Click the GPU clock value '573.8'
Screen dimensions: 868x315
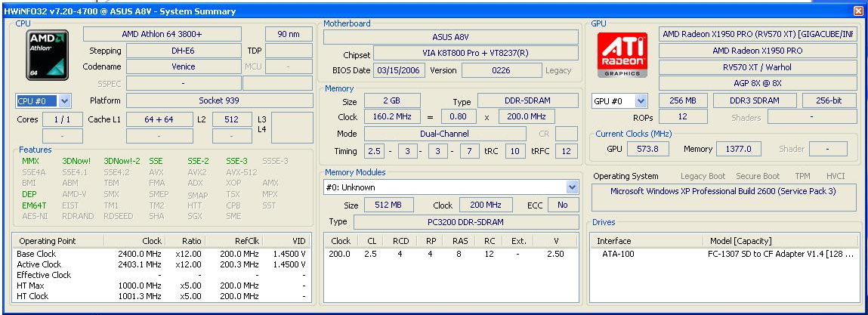coord(648,148)
